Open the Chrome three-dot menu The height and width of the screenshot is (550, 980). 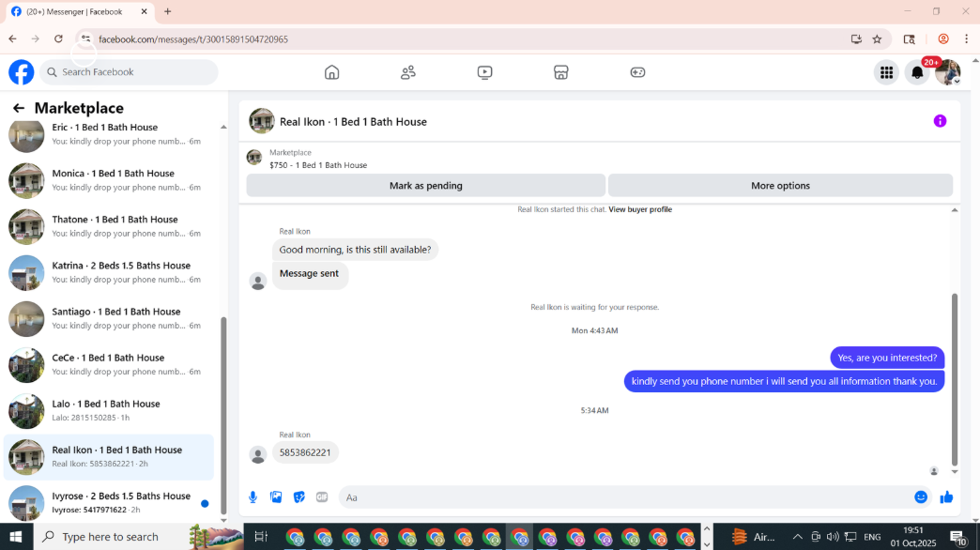(966, 38)
